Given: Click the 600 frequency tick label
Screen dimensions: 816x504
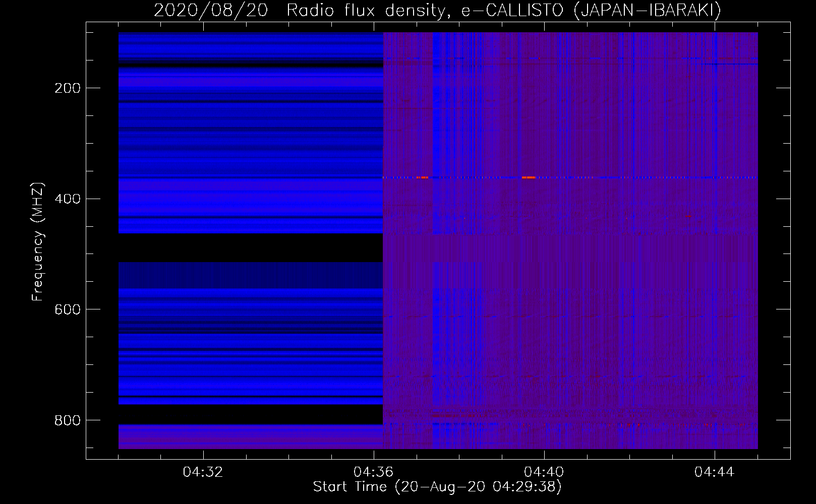Looking at the screenshot, I should click(68, 309).
